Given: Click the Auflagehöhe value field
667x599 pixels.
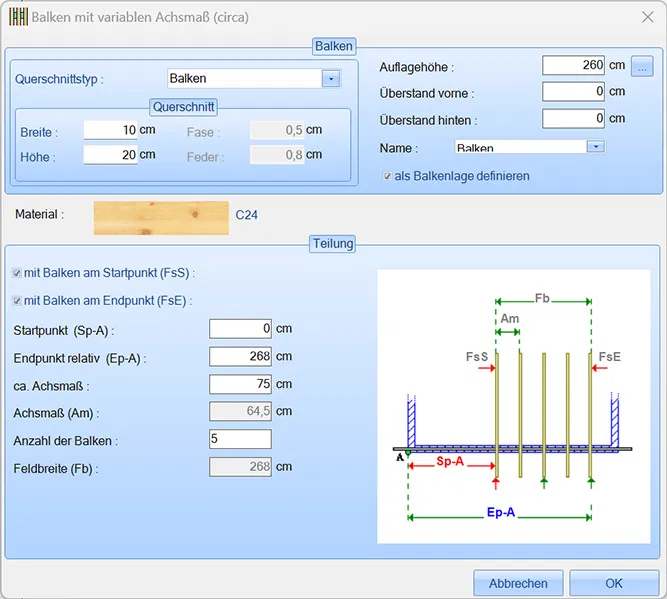Looking at the screenshot, I should point(574,65).
